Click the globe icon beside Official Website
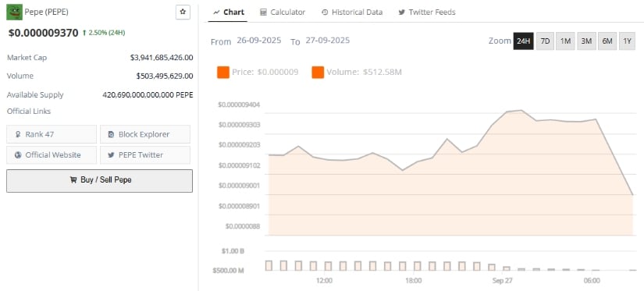 [18, 155]
